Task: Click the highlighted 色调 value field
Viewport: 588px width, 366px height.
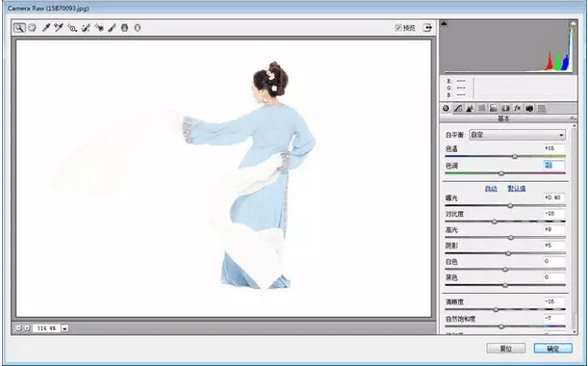Action: [554, 165]
